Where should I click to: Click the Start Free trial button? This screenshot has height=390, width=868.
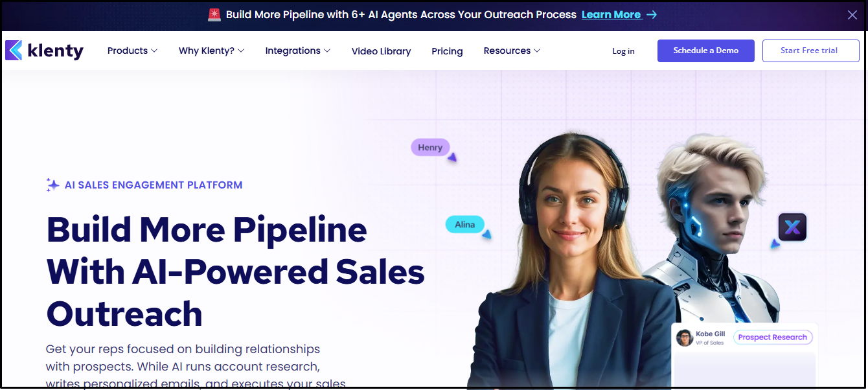(x=810, y=51)
